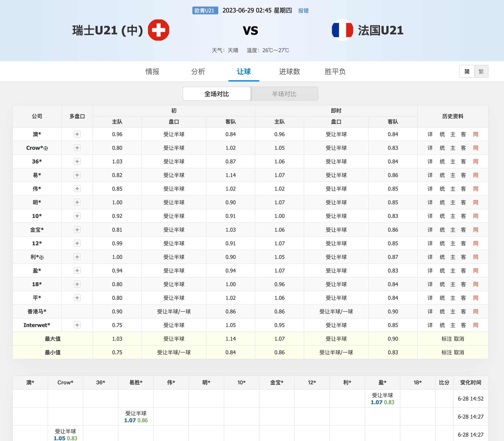Click Crow* odds entry 1.05 0.83
Screen dimensions: 504x441
[66, 438]
